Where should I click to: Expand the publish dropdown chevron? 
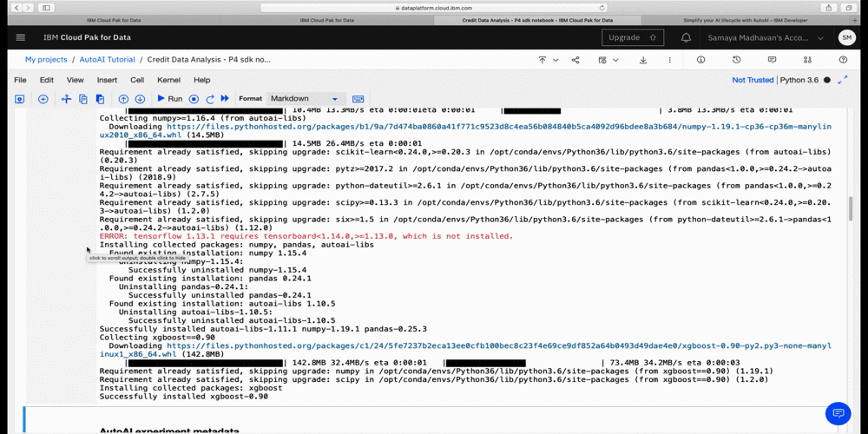pos(556,60)
